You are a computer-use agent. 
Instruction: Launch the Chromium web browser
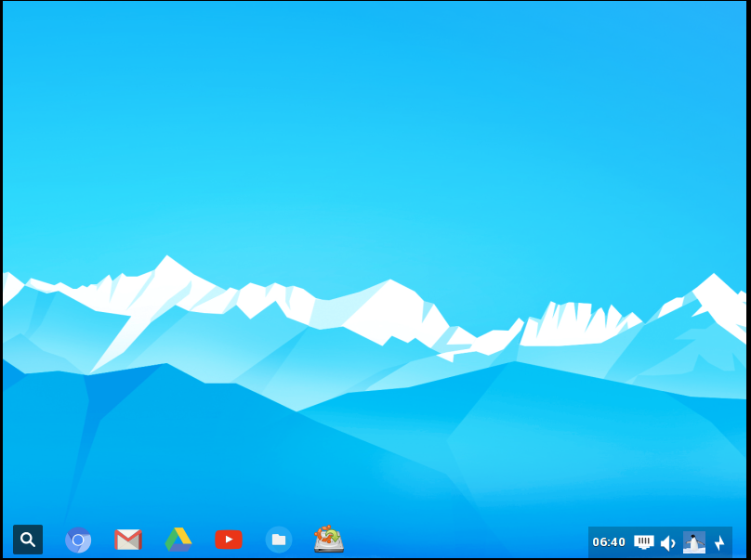click(78, 540)
